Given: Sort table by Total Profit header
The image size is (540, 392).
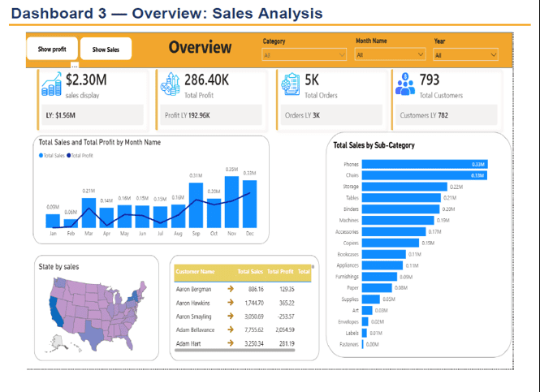Looking at the screenshot, I should point(280,272).
